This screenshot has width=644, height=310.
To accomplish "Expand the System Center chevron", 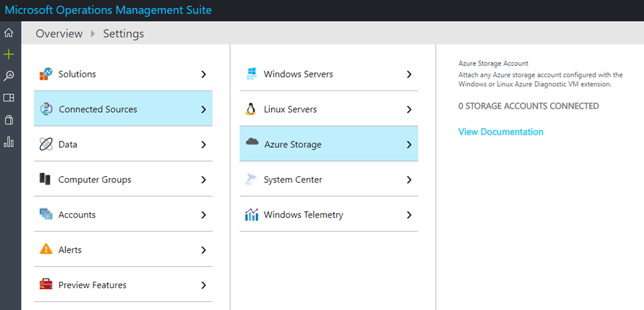I will click(409, 180).
